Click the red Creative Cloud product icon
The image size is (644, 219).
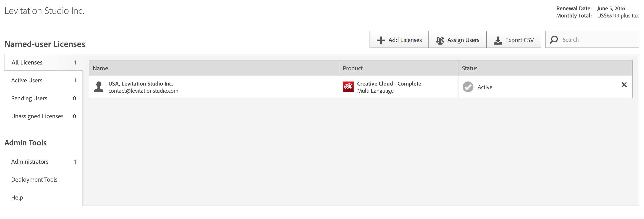pos(348,87)
